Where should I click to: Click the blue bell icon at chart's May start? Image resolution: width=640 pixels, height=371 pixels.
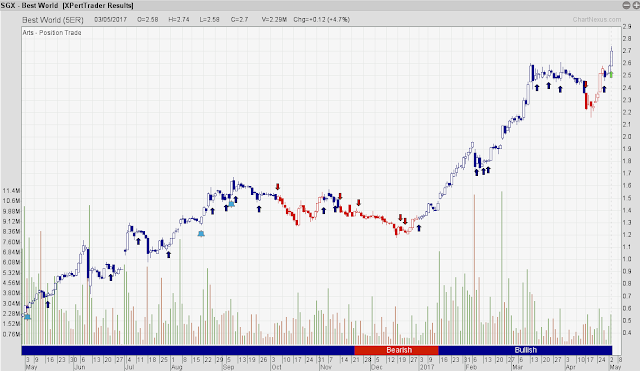click(27, 316)
